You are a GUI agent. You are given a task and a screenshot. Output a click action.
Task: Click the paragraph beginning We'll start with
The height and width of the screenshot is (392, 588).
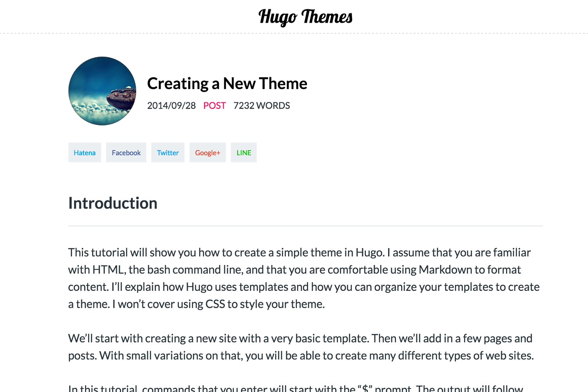[x=301, y=347]
